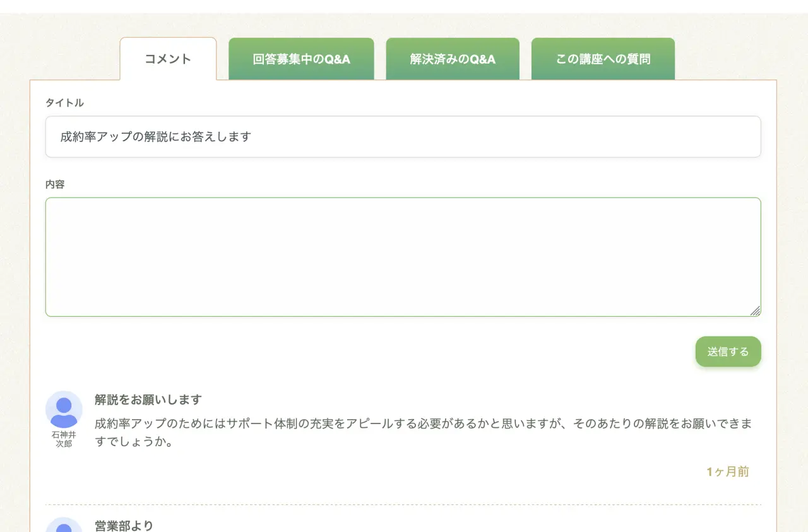Click the 1ヶ月前 timestamp on the comment

[727, 472]
